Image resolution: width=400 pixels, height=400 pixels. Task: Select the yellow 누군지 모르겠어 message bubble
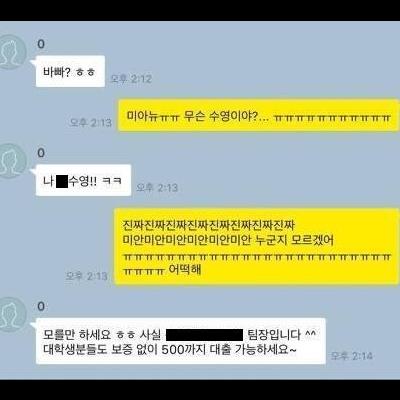tap(257, 247)
